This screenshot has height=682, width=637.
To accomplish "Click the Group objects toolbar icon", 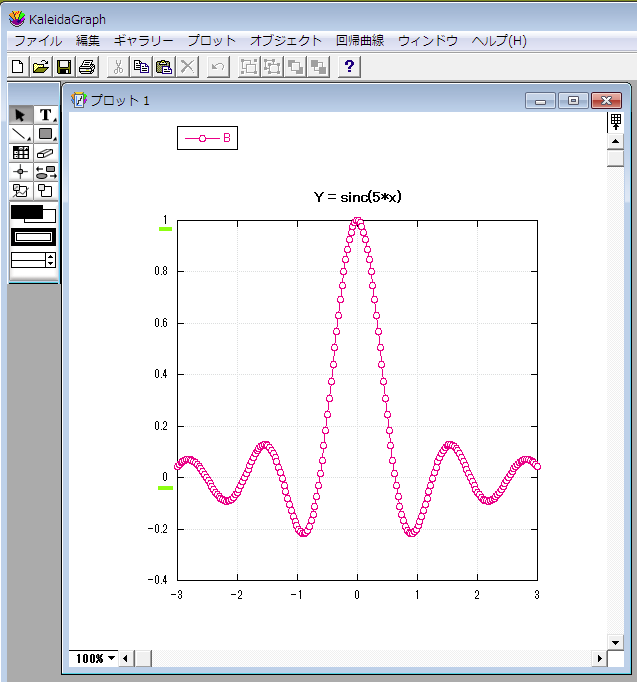I will (x=249, y=67).
